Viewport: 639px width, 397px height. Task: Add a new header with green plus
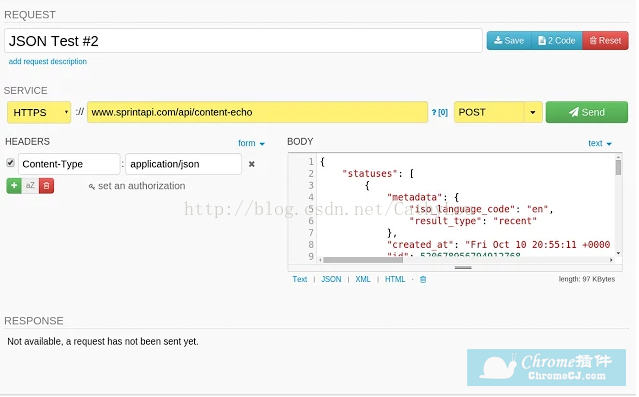14,186
